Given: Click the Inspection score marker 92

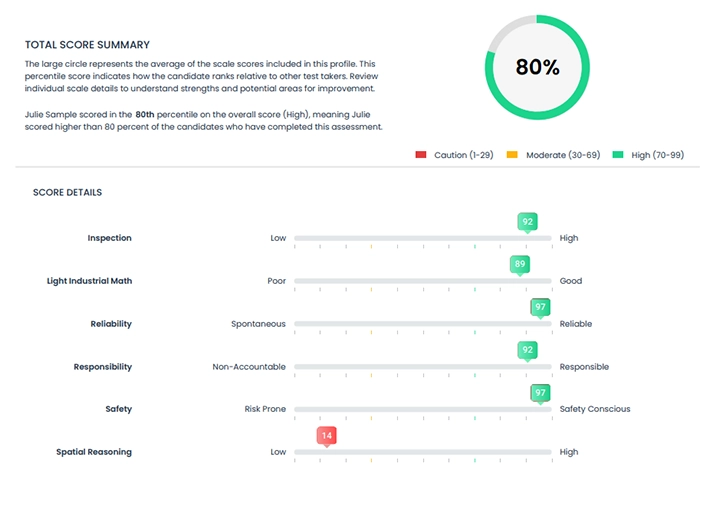Looking at the screenshot, I should (x=527, y=221).
